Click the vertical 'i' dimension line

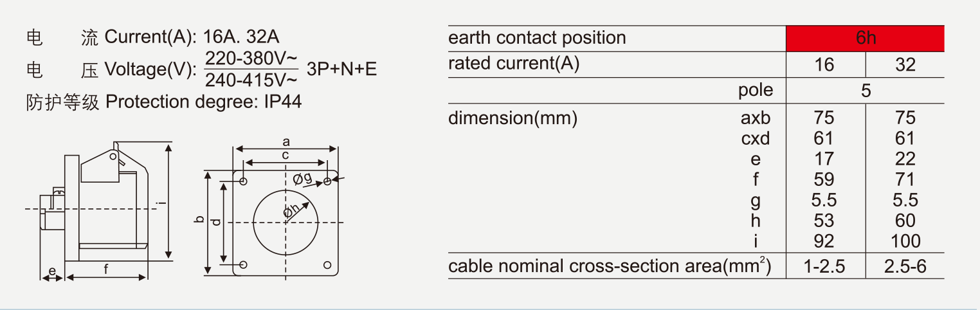(168, 203)
